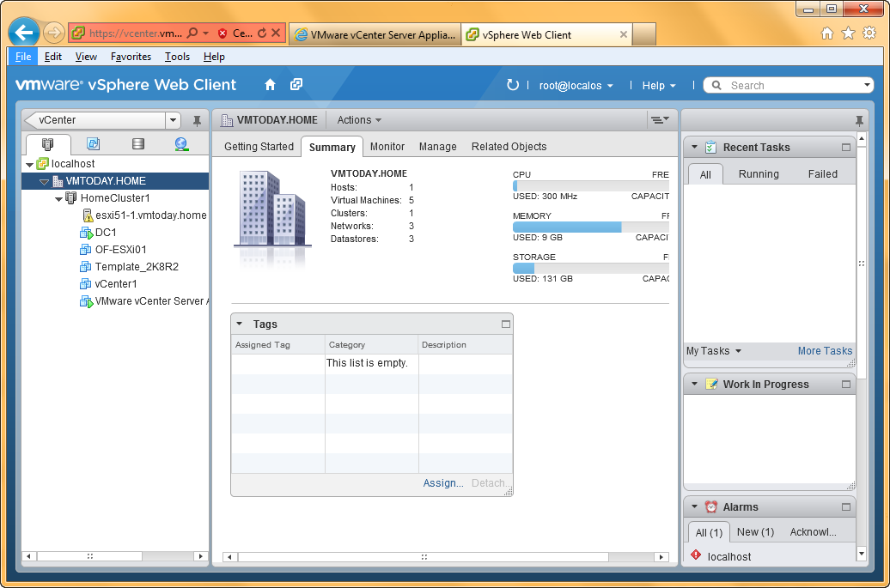Open the Help dropdown
This screenshot has width=890, height=588.
point(659,86)
